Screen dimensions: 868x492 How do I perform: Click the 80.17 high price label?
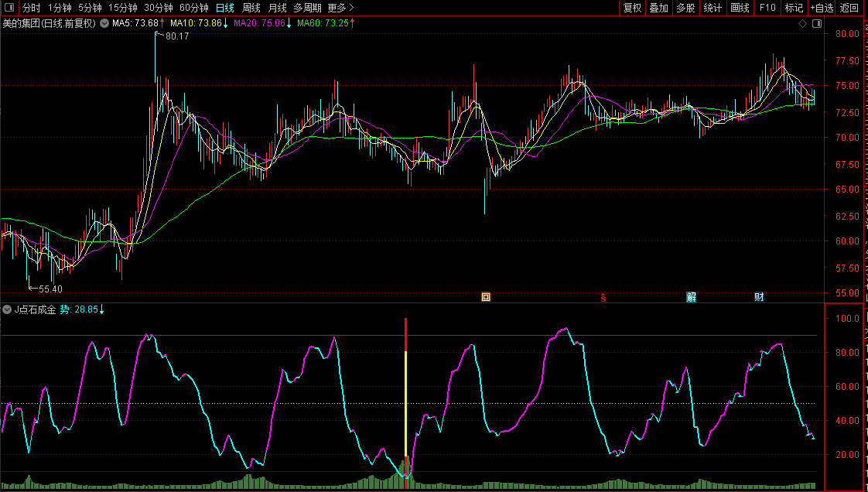coord(177,36)
